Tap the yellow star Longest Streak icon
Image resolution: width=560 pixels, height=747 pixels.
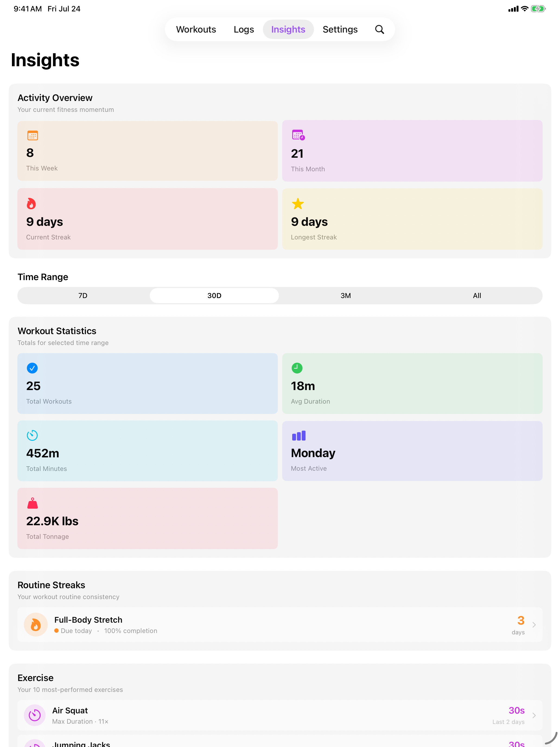coord(297,204)
